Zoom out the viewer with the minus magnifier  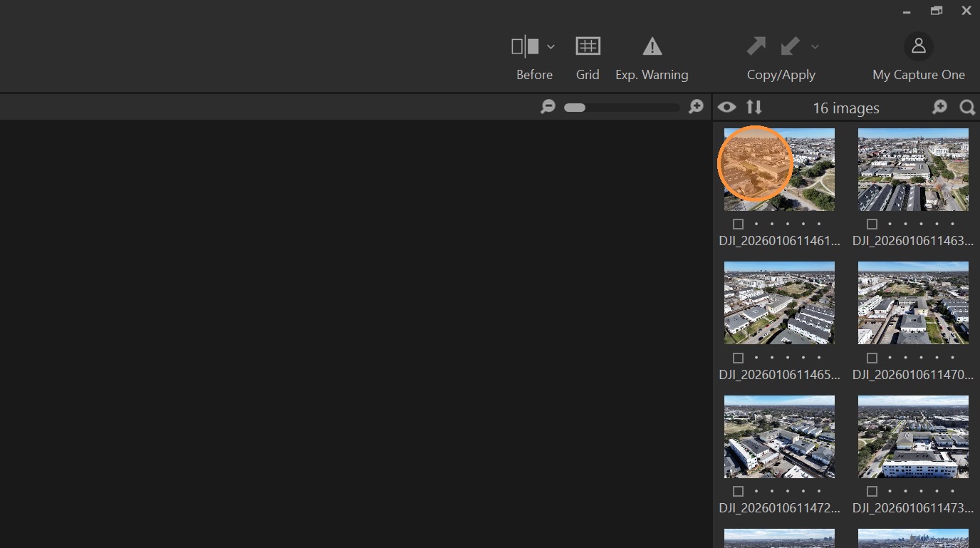point(548,108)
